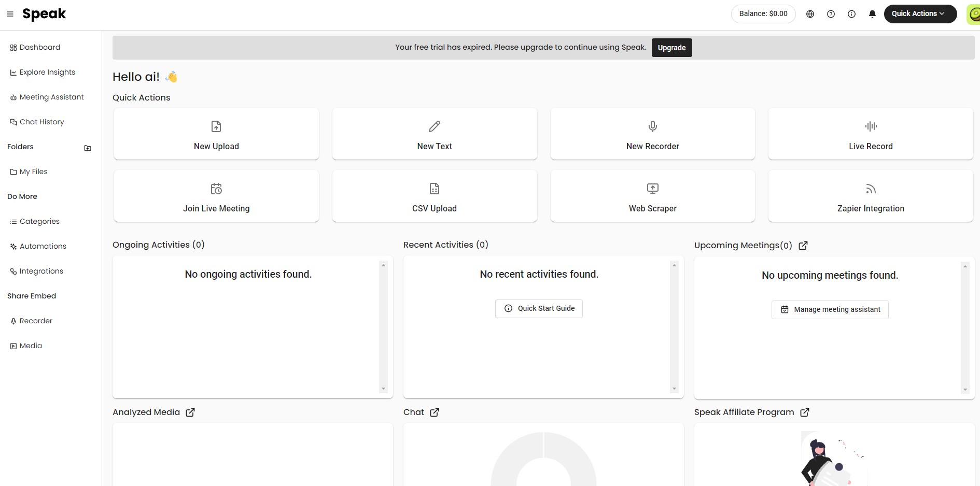Toggle the hamburger sidebar menu
Screen dimensions: 980x486
tap(10, 14)
